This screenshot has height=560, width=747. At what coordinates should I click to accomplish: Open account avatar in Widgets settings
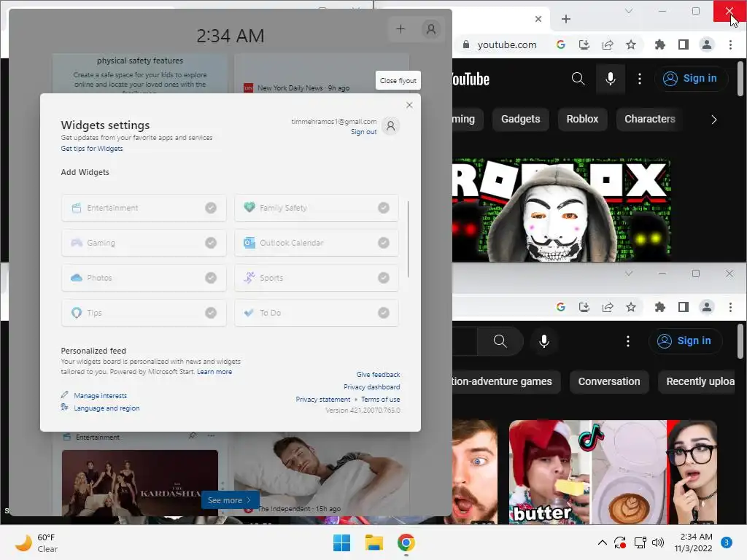point(391,126)
